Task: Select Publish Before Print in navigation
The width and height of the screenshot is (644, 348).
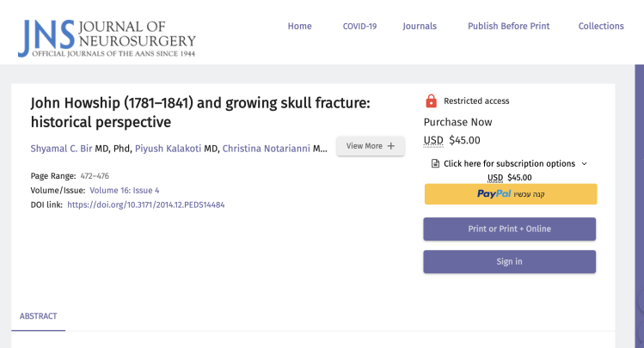Action: point(508,26)
